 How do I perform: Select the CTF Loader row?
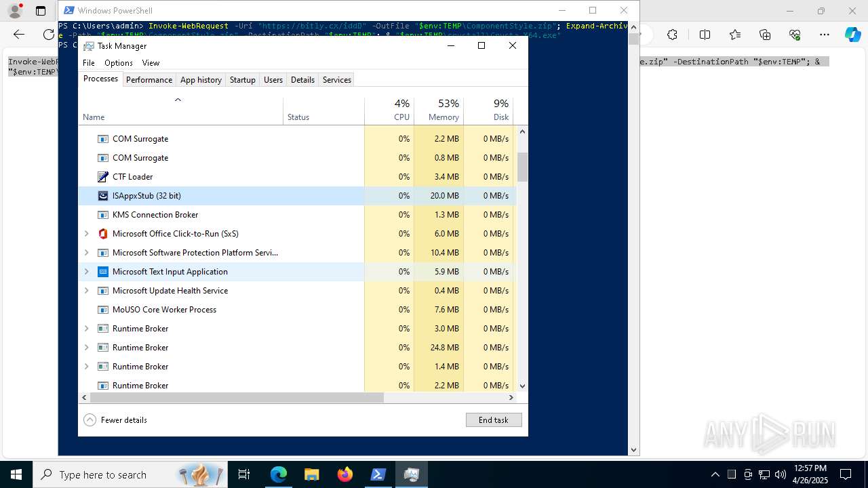pyautogui.click(x=297, y=177)
